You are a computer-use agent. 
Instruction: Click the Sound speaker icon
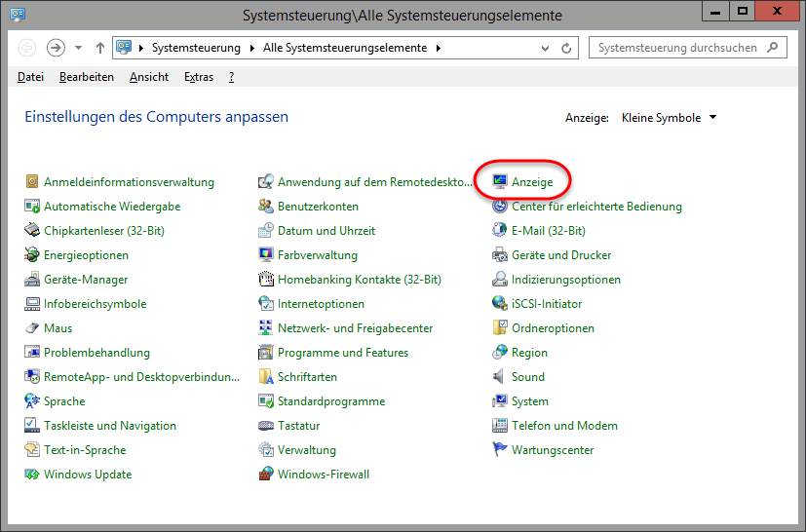[x=499, y=377]
